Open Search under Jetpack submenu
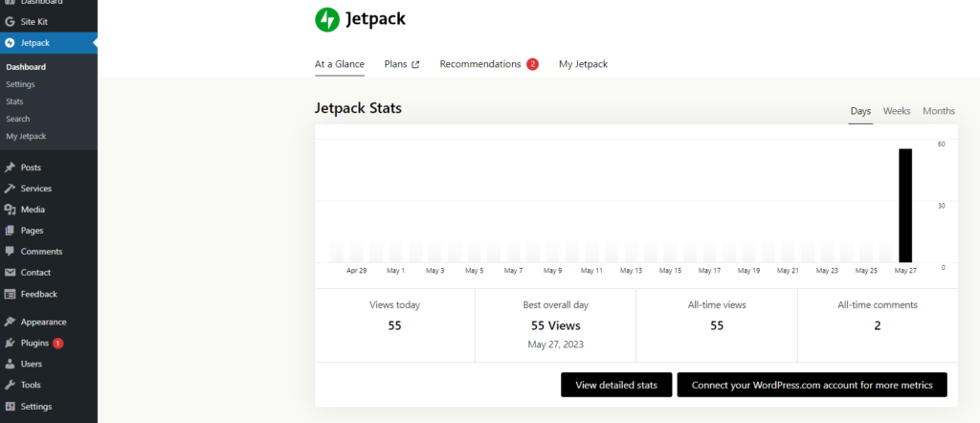 click(18, 119)
